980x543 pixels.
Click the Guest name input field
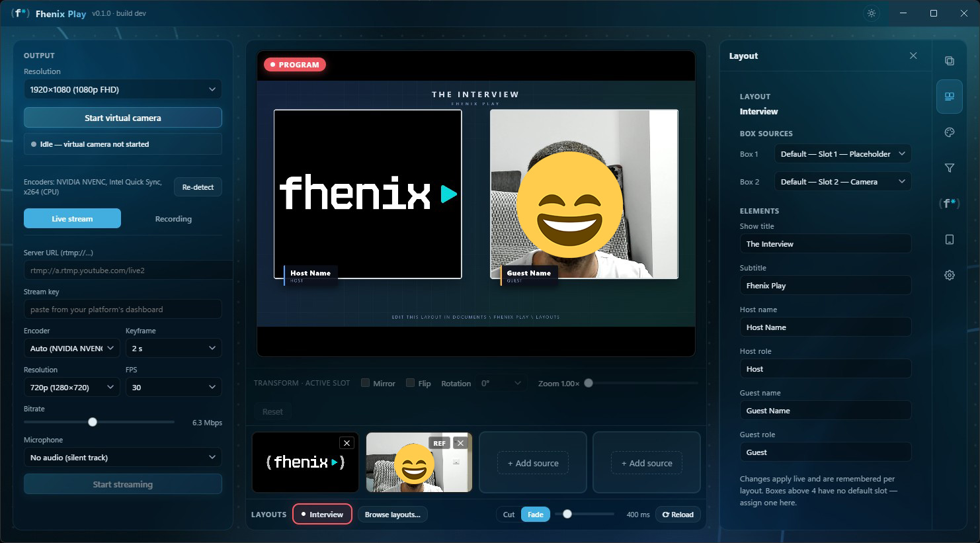[825, 411]
